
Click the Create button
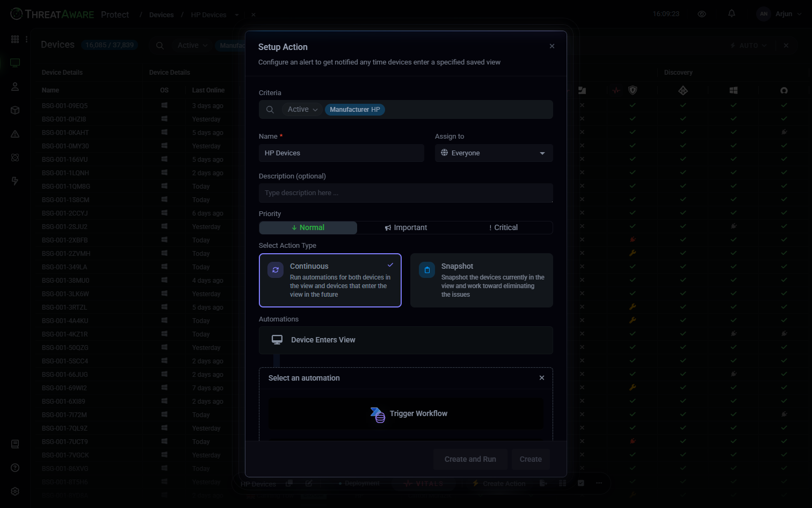(530, 459)
